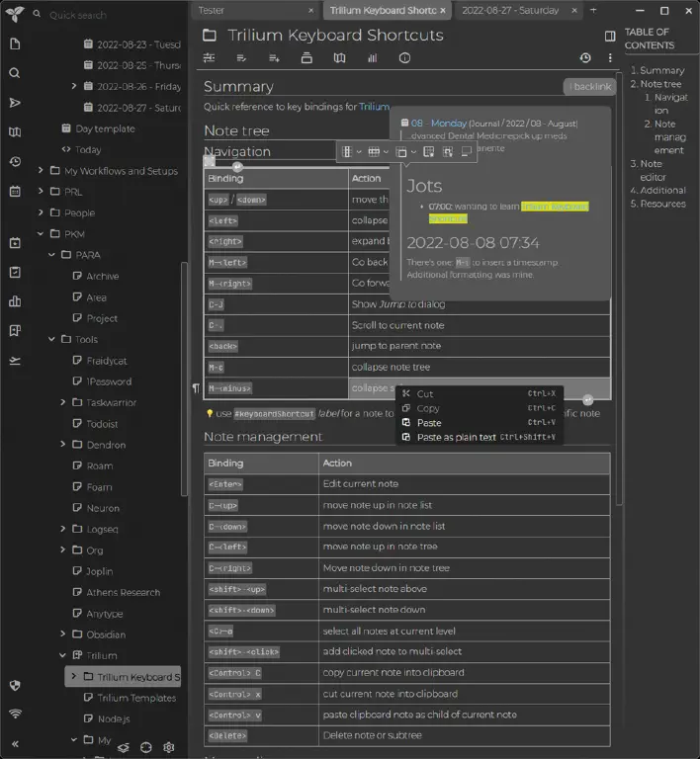This screenshot has height=759, width=700.
Task: Open the 08 - Monday journal link
Action: pos(439,124)
